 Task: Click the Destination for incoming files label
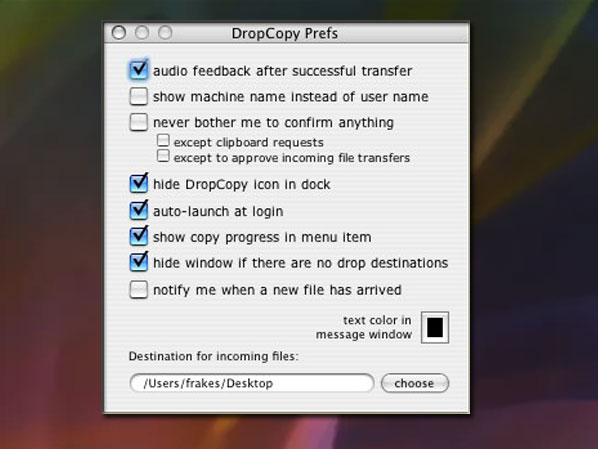(x=214, y=356)
